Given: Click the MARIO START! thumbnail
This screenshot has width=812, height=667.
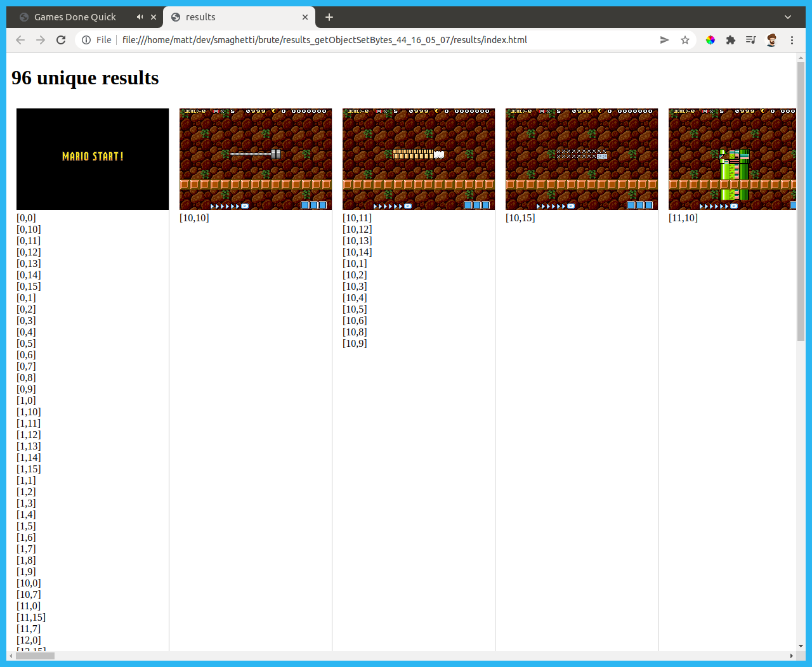Looking at the screenshot, I should 93,159.
